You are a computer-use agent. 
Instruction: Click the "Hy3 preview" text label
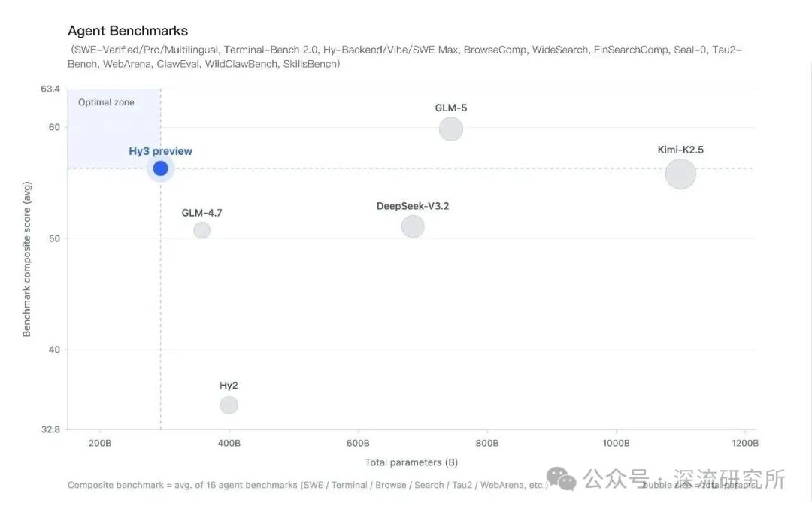pyautogui.click(x=160, y=151)
